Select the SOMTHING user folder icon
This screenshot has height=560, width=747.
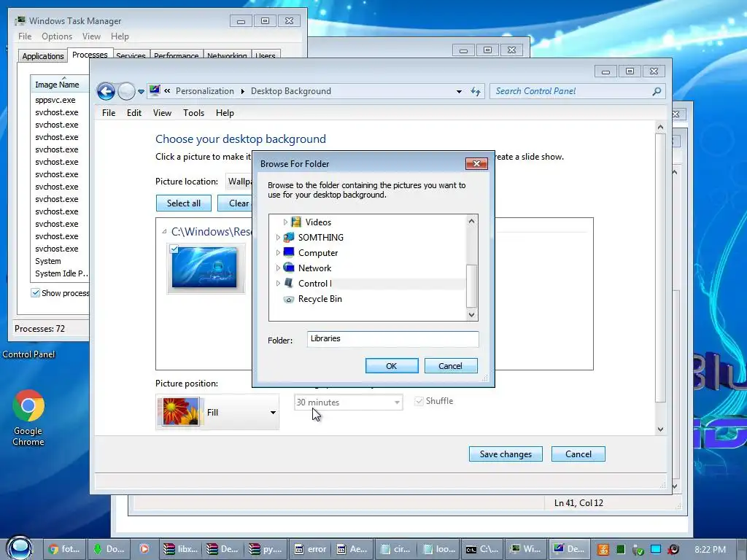pos(289,237)
